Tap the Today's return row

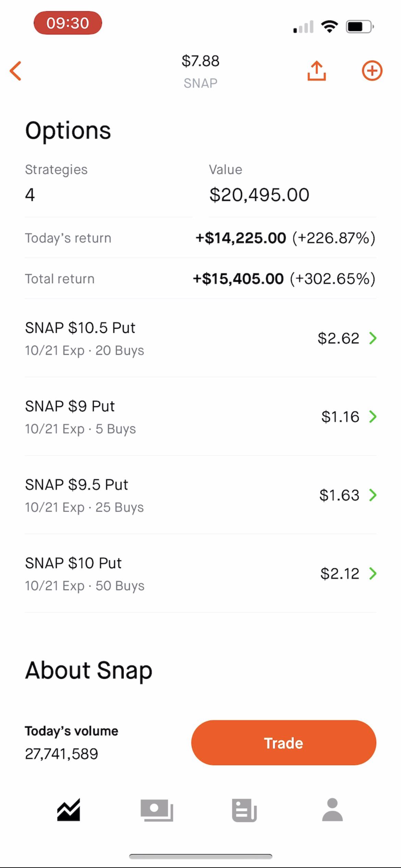tap(200, 238)
